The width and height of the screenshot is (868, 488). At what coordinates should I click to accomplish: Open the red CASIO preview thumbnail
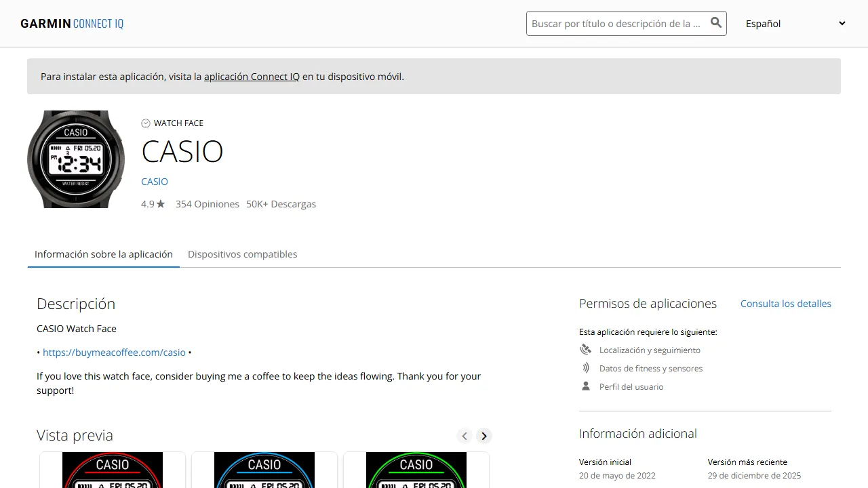(113, 470)
